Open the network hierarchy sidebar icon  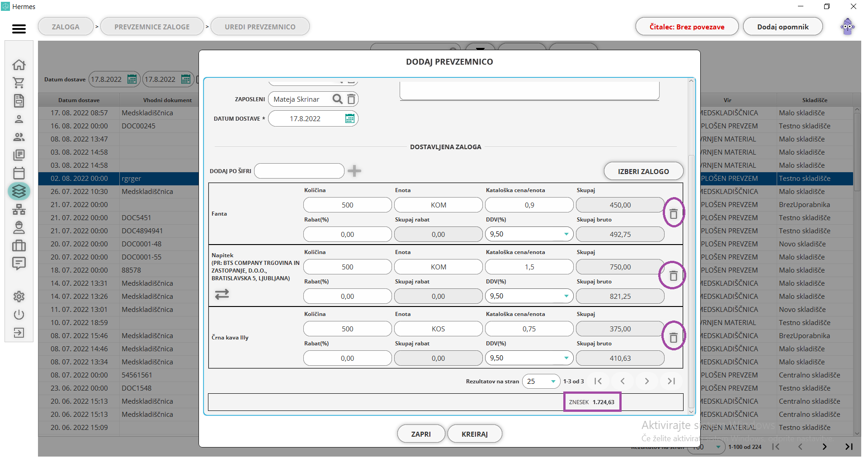(x=19, y=209)
